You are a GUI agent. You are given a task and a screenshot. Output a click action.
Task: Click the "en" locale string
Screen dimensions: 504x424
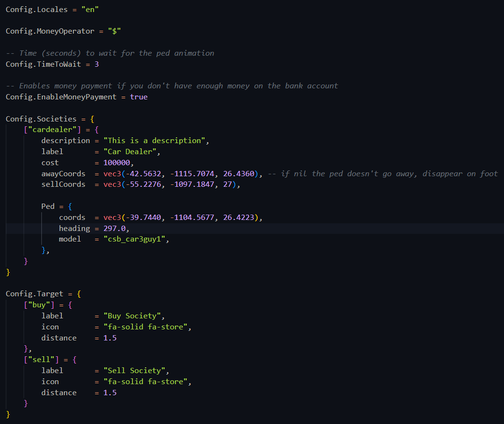[x=90, y=10]
